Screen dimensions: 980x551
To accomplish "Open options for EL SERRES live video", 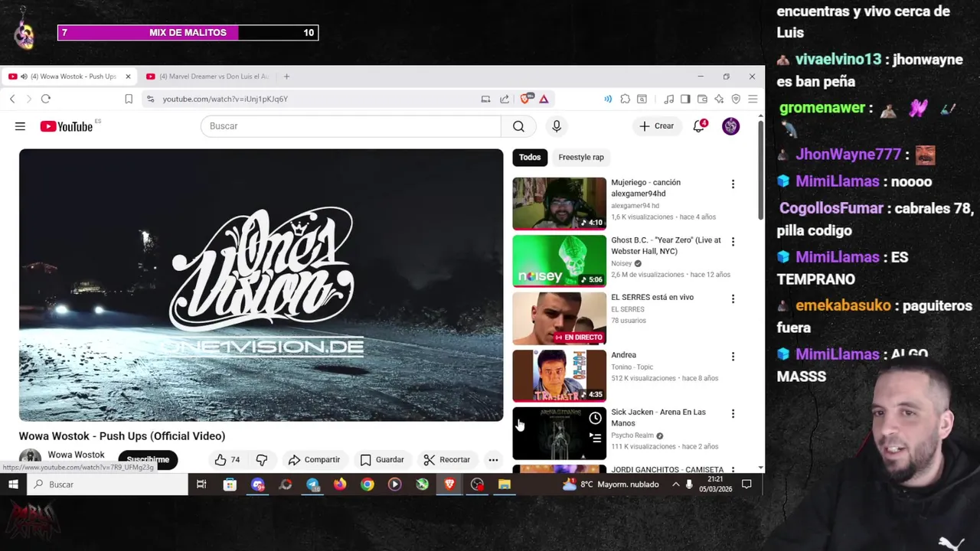I will point(733,298).
